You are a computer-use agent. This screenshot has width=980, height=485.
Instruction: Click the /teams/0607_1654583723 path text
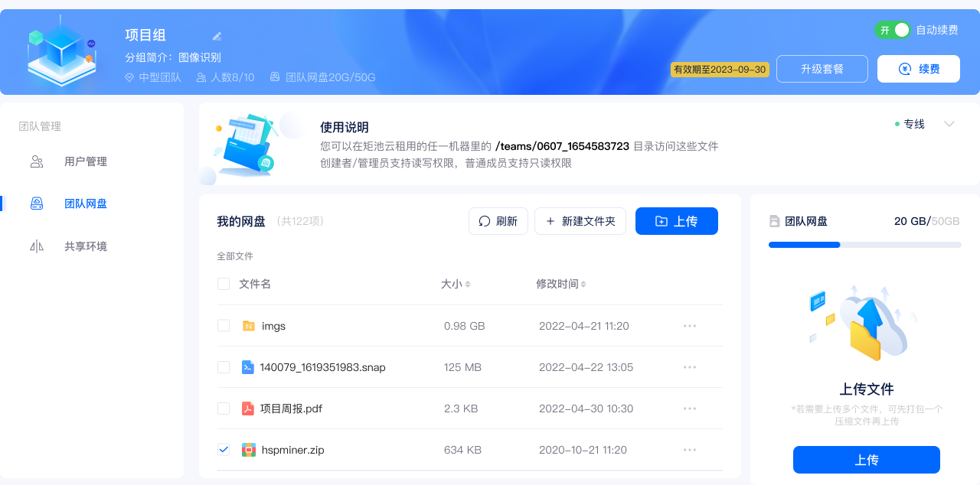coord(562,146)
